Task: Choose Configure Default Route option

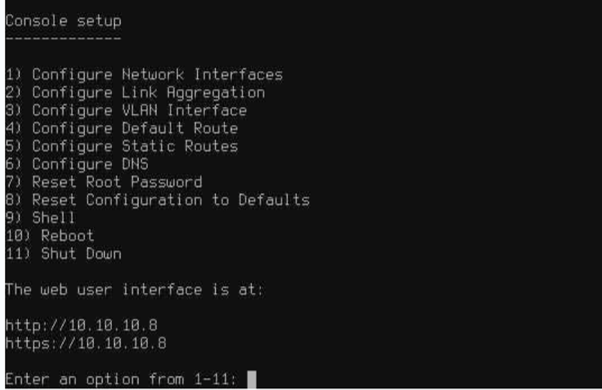Action: 122,128
